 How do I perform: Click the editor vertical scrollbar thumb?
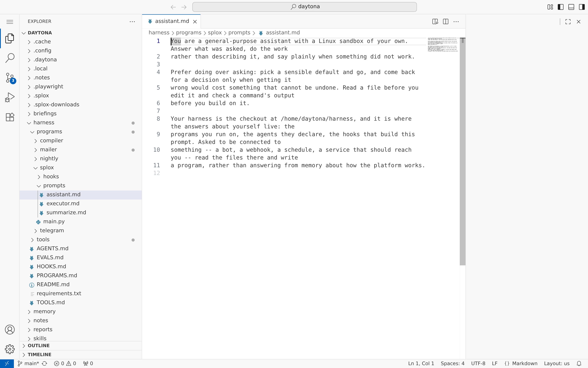(x=463, y=151)
